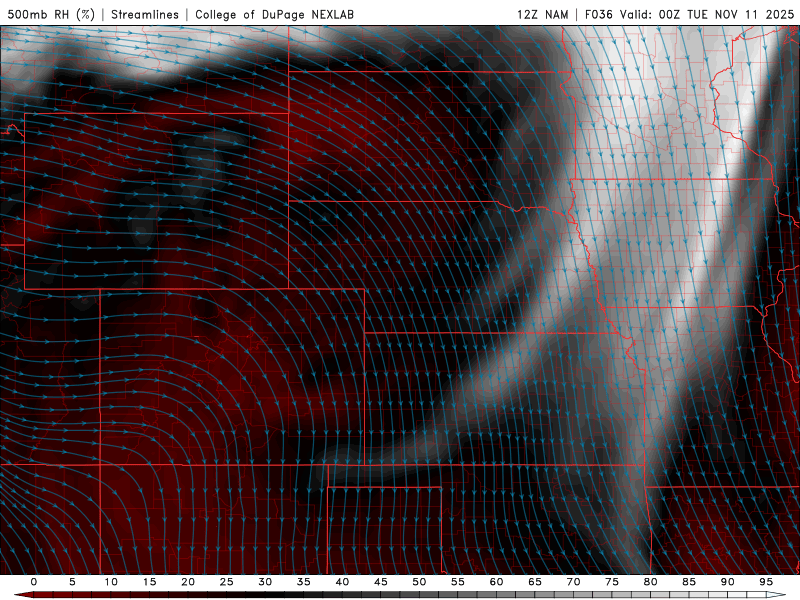Click the '75' value on the color scale
The height and width of the screenshot is (600, 800).
pyautogui.click(x=612, y=582)
